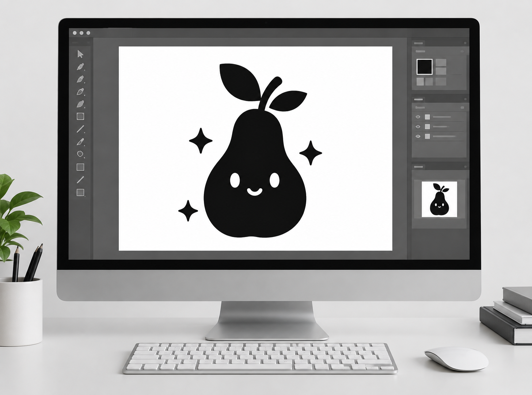Pick the gray swatch right of the black swatch, top

click(x=441, y=63)
